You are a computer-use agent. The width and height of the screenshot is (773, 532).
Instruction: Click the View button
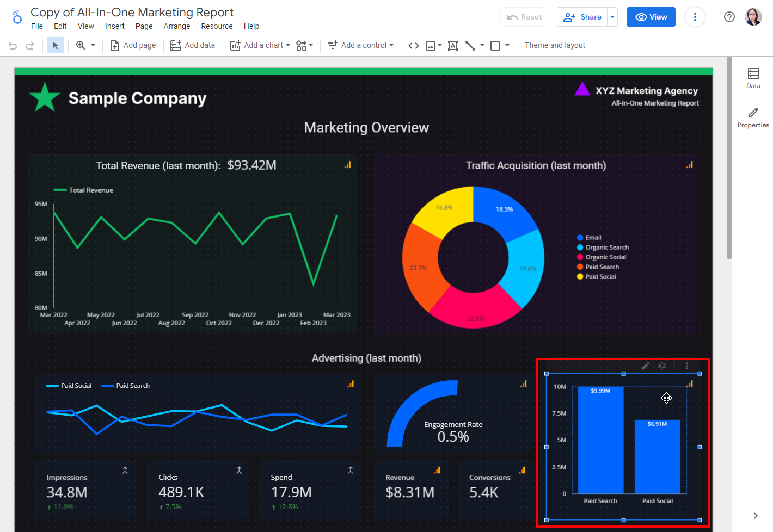pyautogui.click(x=651, y=17)
